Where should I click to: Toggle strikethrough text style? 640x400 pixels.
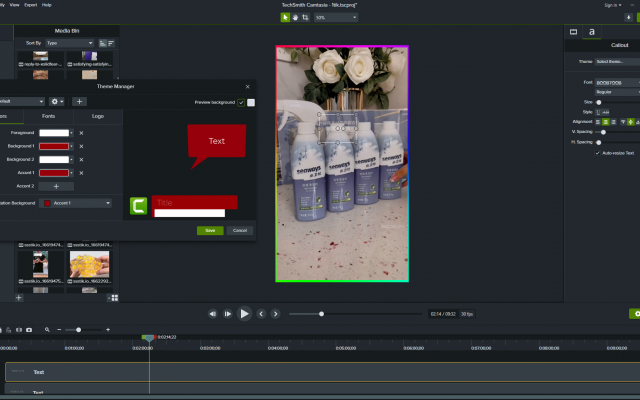coord(605,112)
